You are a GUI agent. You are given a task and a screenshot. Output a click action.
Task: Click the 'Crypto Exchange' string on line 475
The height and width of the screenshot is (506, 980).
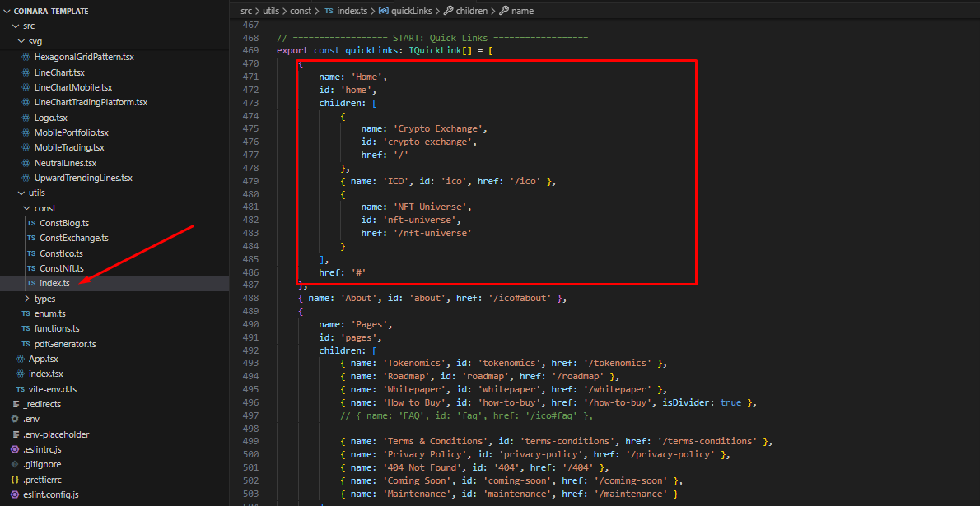pos(440,128)
